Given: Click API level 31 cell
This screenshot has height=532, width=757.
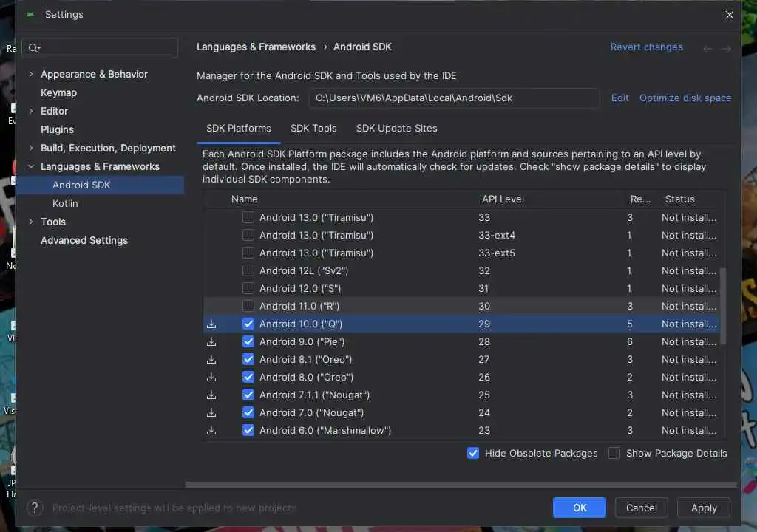Looking at the screenshot, I should click(x=483, y=289).
